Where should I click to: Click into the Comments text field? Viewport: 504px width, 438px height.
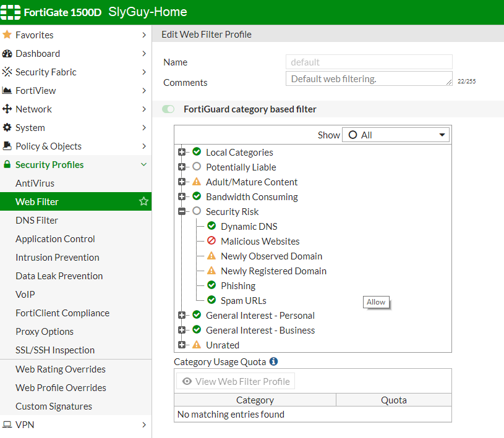click(369, 79)
